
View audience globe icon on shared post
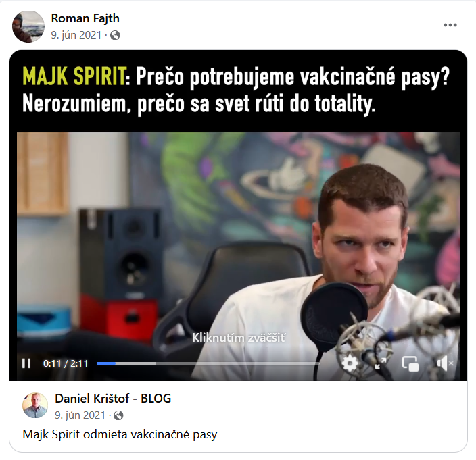pyautogui.click(x=118, y=415)
